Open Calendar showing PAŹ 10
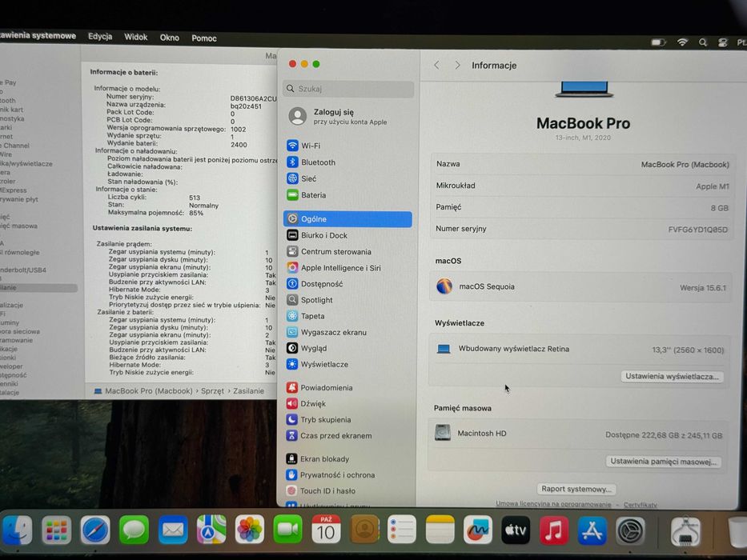Screen dimensions: 747x560 pos(326,530)
